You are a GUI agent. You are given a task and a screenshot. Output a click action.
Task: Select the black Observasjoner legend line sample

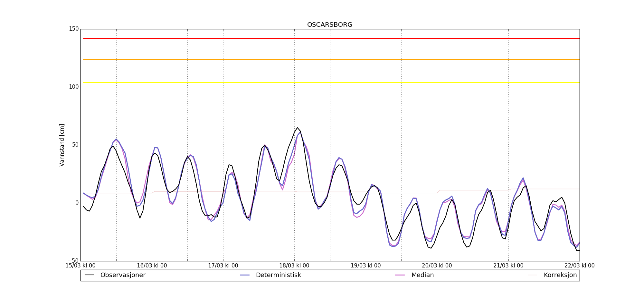coord(89,275)
